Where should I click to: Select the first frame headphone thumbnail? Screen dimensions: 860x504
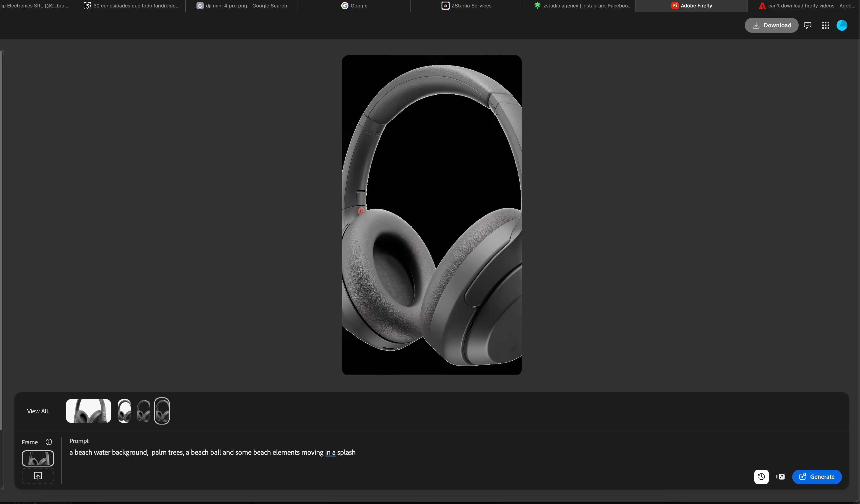pos(38,458)
